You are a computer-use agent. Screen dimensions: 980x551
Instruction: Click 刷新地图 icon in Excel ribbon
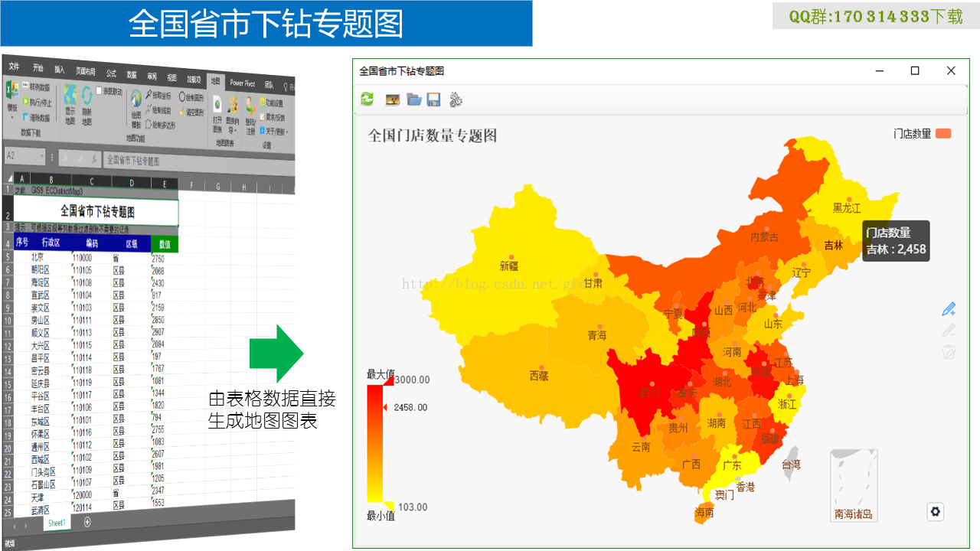point(87,106)
